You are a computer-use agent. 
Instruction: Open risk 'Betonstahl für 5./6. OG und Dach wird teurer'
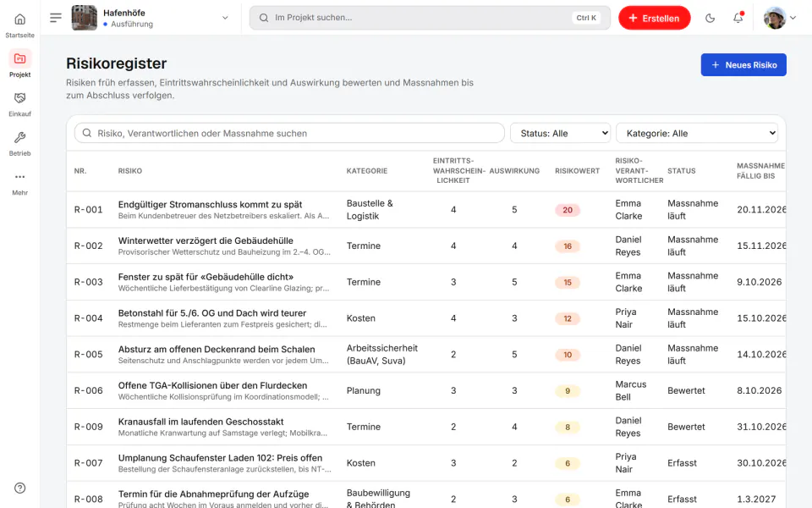click(x=211, y=313)
